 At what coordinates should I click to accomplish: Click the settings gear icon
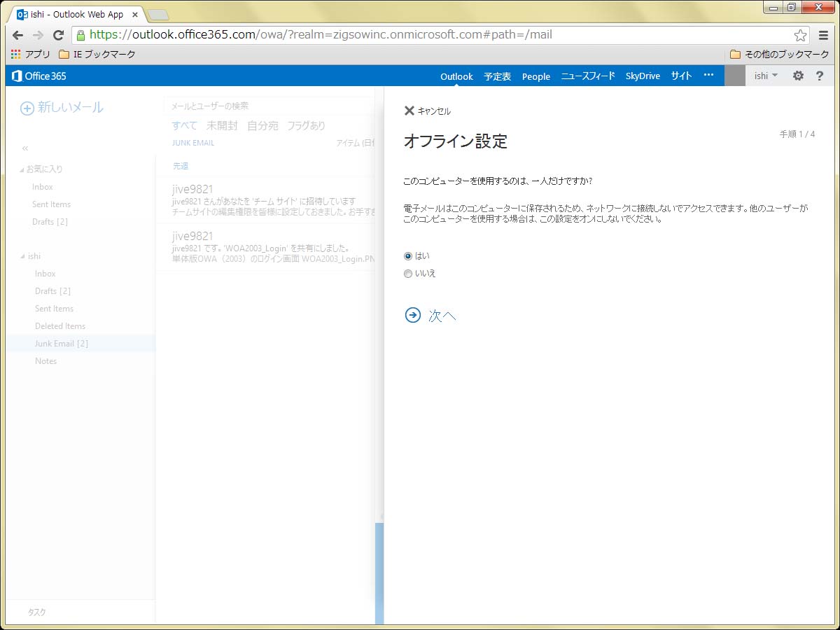[798, 76]
